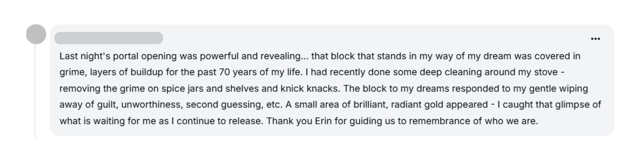Click the gray commenter avatar circle
This screenshot has width=644, height=157.
(x=36, y=34)
